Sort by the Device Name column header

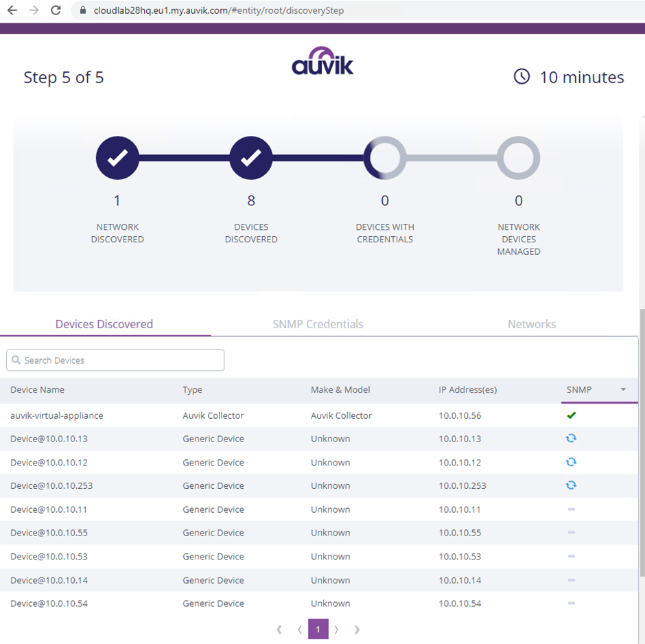pos(38,390)
